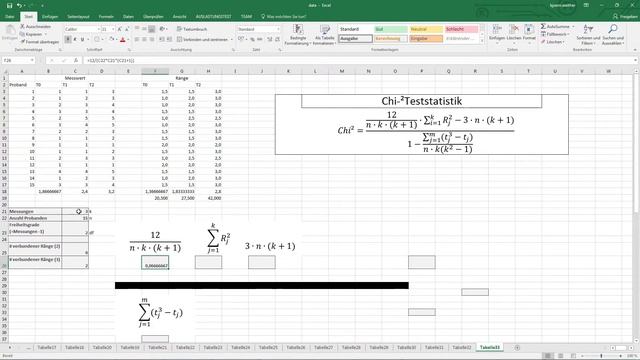Image resolution: width=640 pixels, height=360 pixels.
Task: Expand the name box dropdown arrow
Action: pyautogui.click(x=32, y=60)
